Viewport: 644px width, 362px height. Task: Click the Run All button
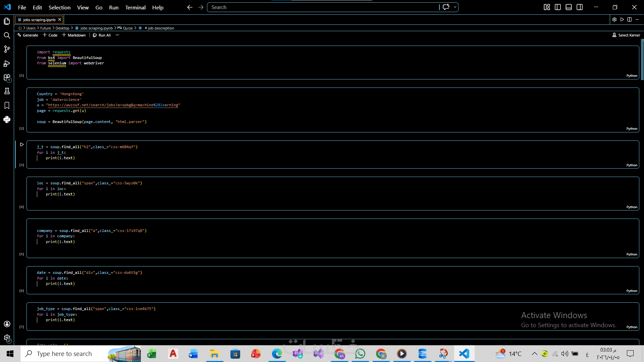[x=102, y=35]
